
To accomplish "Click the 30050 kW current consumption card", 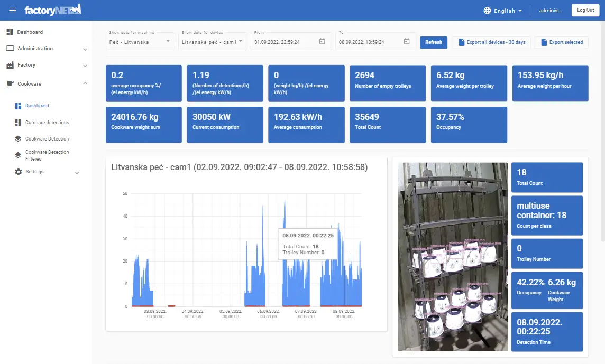I will click(x=225, y=125).
